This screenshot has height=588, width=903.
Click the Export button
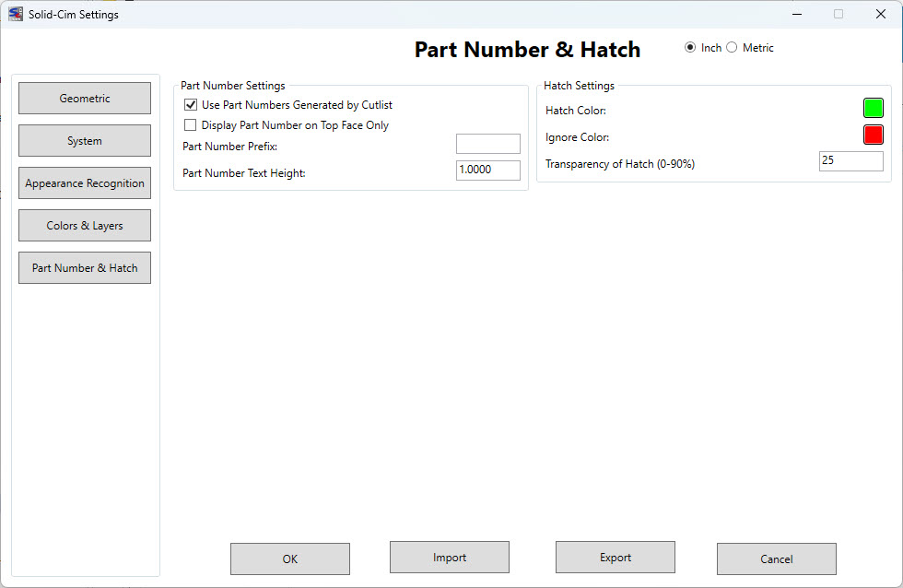tap(616, 557)
